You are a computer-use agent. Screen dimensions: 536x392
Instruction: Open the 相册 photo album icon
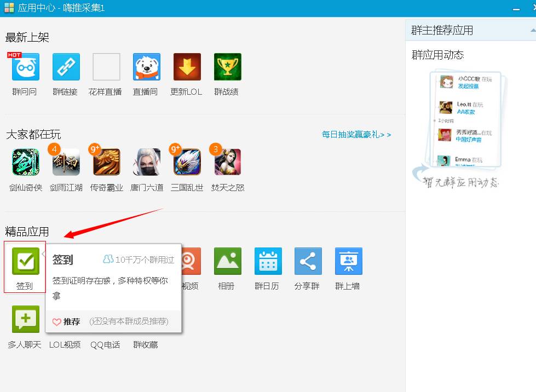[x=227, y=261]
